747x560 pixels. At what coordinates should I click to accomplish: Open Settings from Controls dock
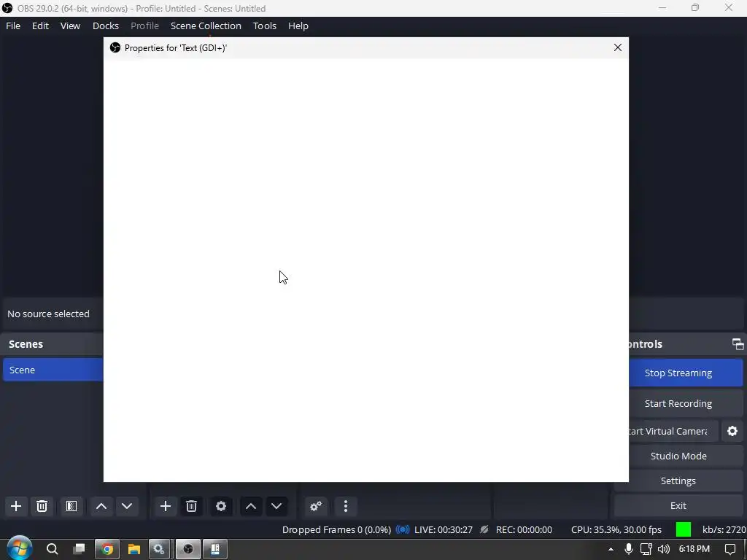point(678,481)
